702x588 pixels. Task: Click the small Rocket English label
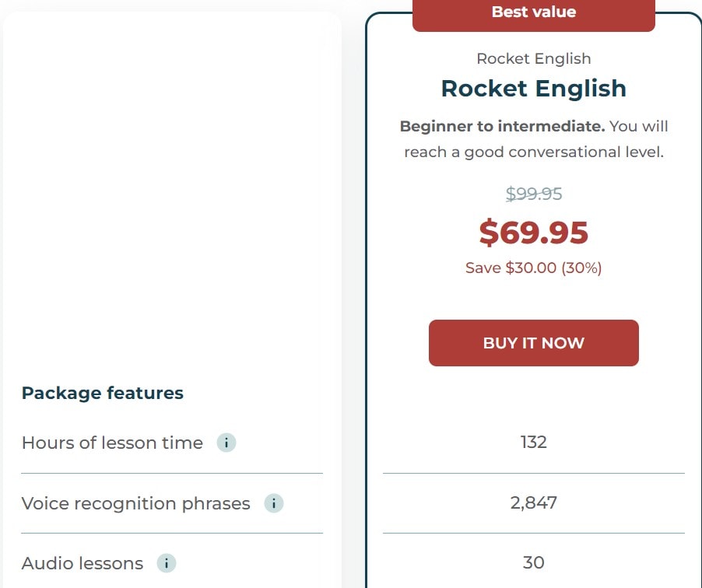coord(533,59)
